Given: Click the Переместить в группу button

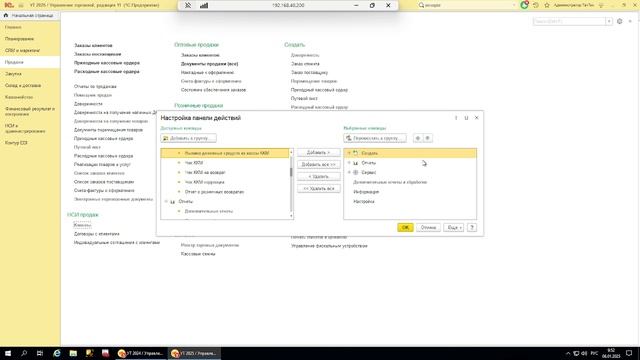Looking at the screenshot, I should (x=375, y=138).
